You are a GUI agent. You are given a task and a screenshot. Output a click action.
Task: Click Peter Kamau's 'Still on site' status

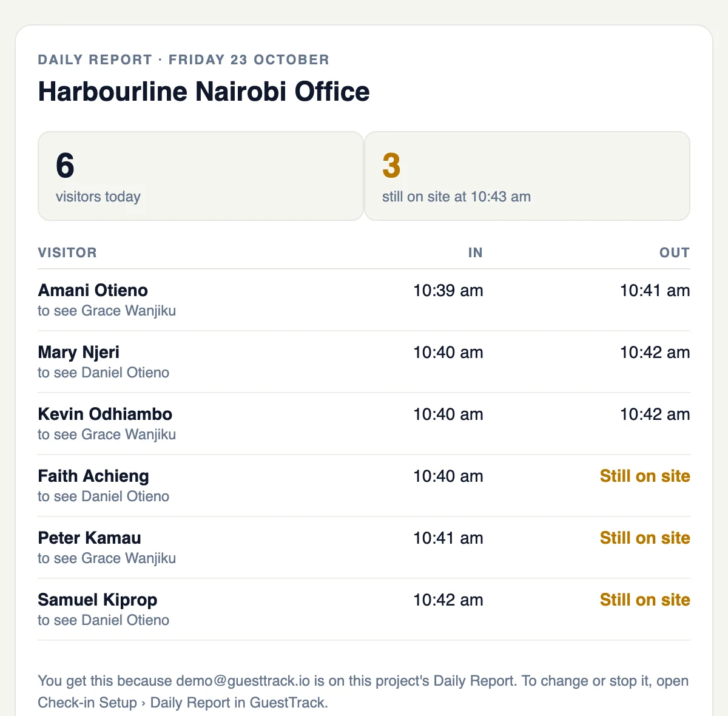coord(645,538)
